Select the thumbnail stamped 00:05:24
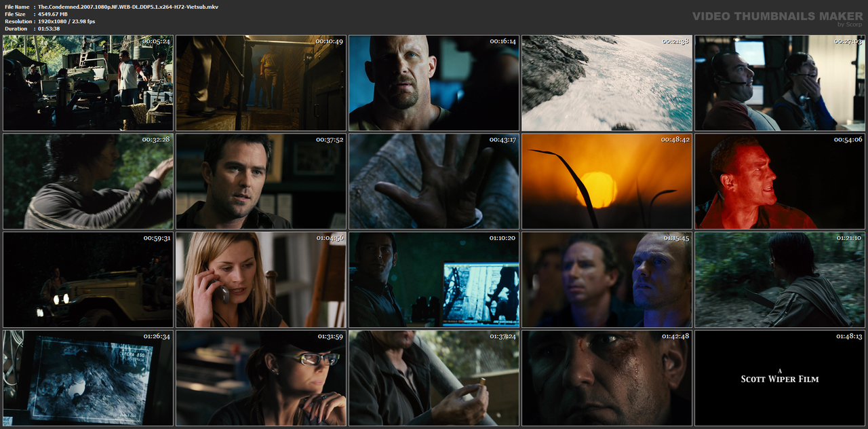 pyautogui.click(x=88, y=83)
